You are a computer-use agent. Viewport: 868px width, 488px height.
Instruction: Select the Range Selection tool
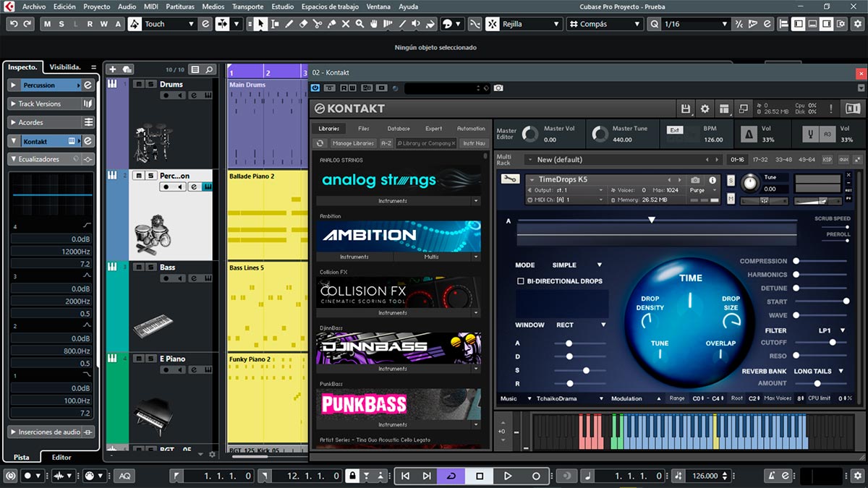coord(275,24)
